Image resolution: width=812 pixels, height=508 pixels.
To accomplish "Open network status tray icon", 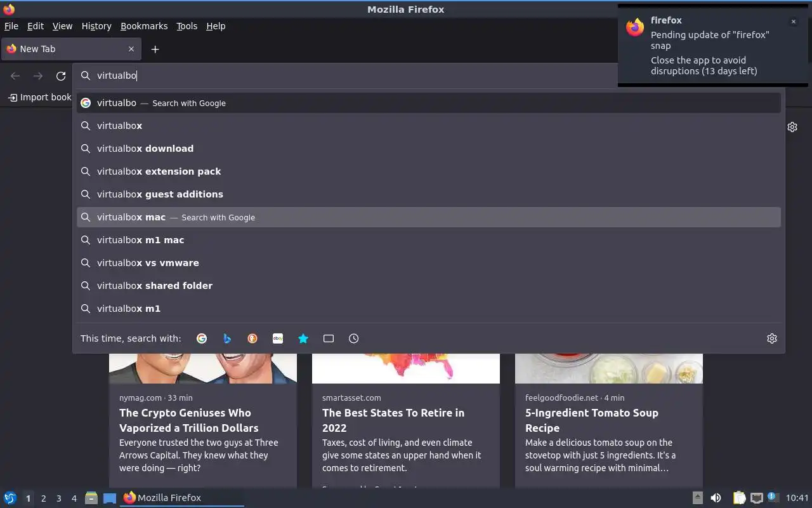I will coord(756,498).
